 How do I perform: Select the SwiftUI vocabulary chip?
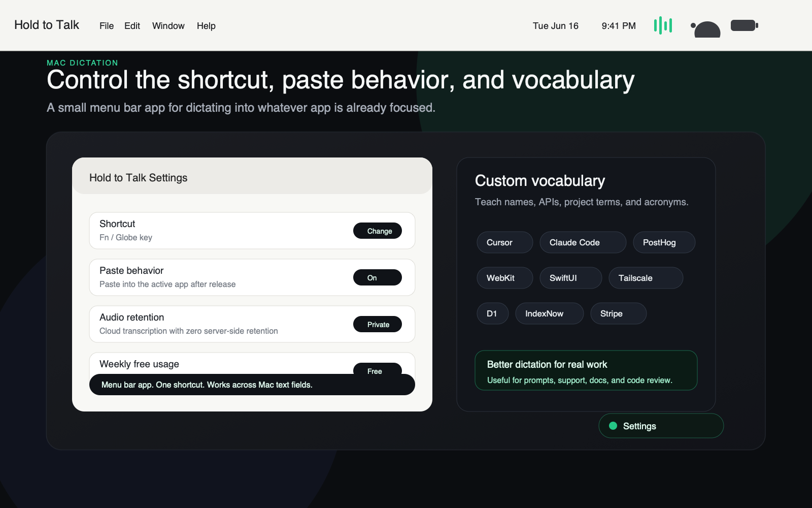click(x=571, y=278)
